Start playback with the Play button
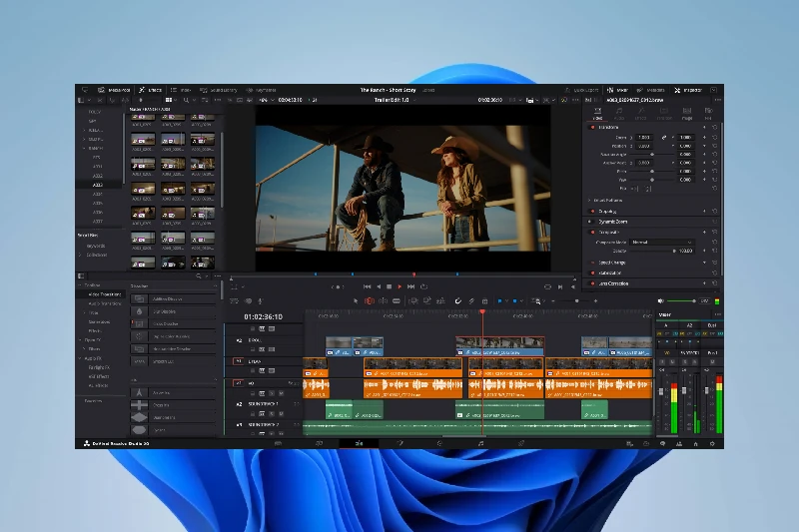The height and width of the screenshot is (532, 799). click(x=399, y=286)
